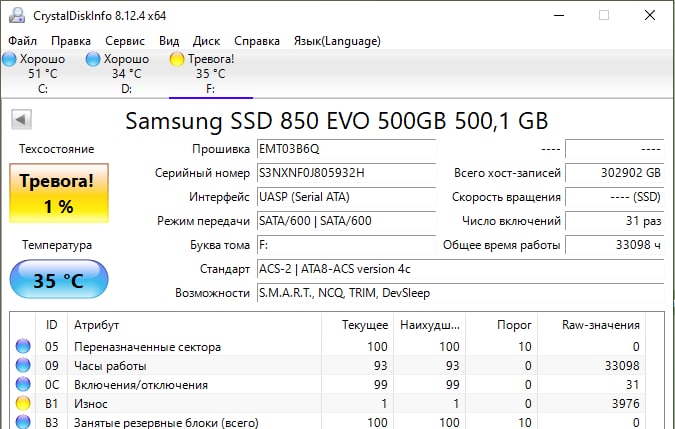
Task: Click the Температура label
Action: (57, 245)
